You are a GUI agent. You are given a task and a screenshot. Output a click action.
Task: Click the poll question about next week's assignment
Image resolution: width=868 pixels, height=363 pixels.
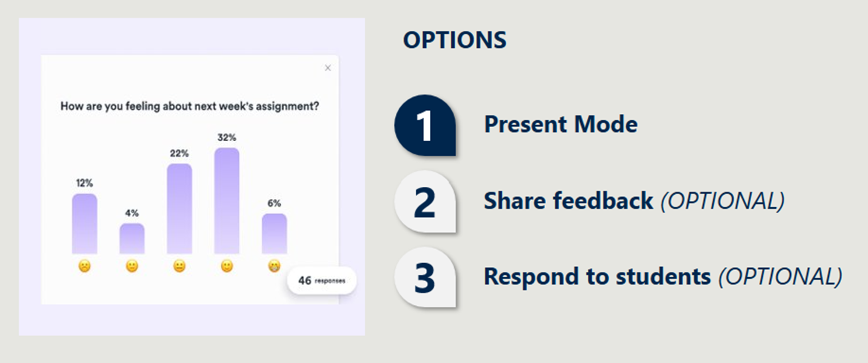190,106
